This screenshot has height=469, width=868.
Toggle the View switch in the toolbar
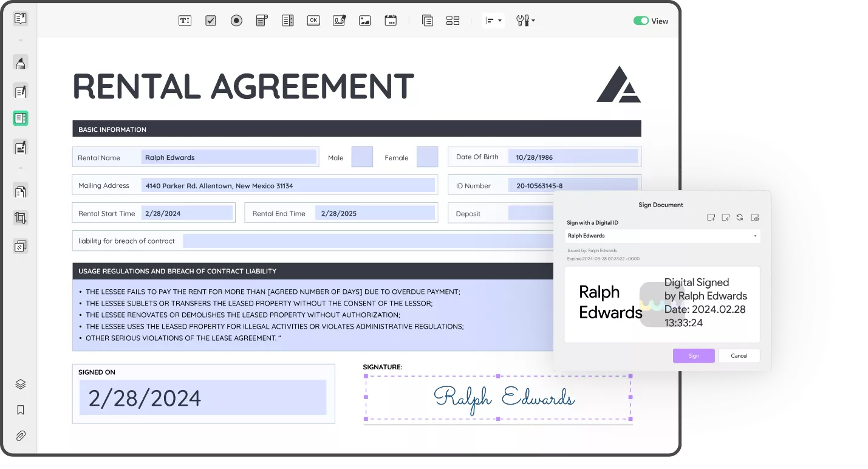[x=642, y=20]
